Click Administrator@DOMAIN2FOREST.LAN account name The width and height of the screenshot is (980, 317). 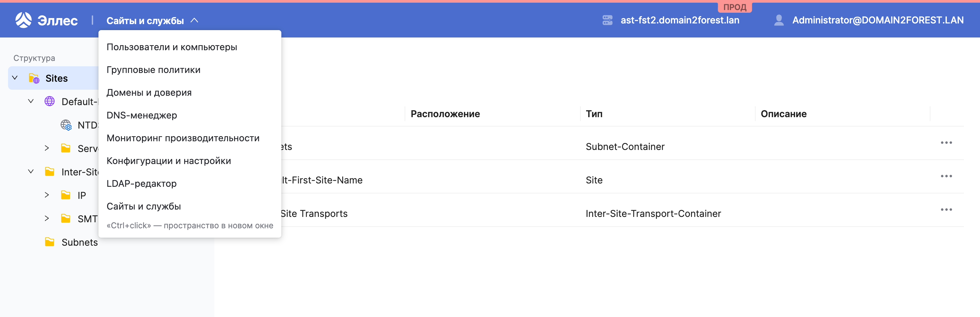878,20
